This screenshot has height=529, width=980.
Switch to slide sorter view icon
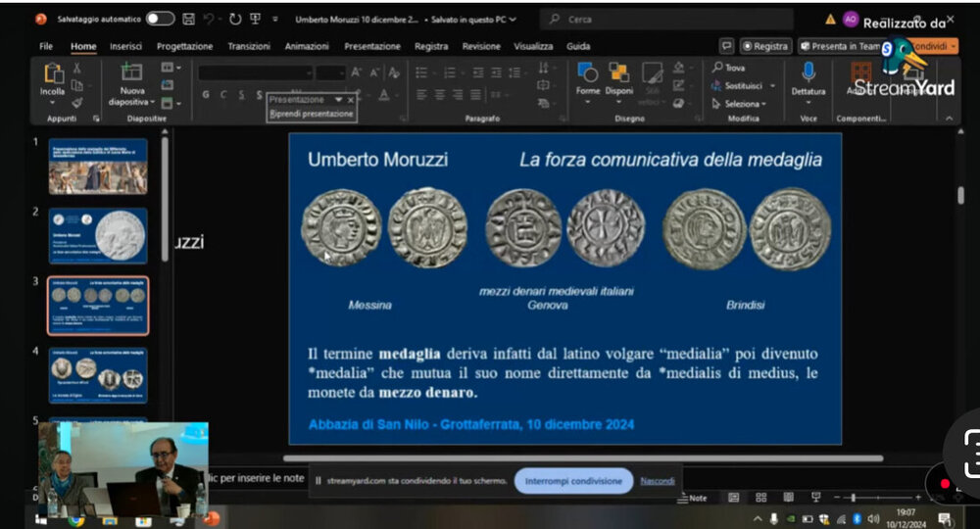coord(760,498)
